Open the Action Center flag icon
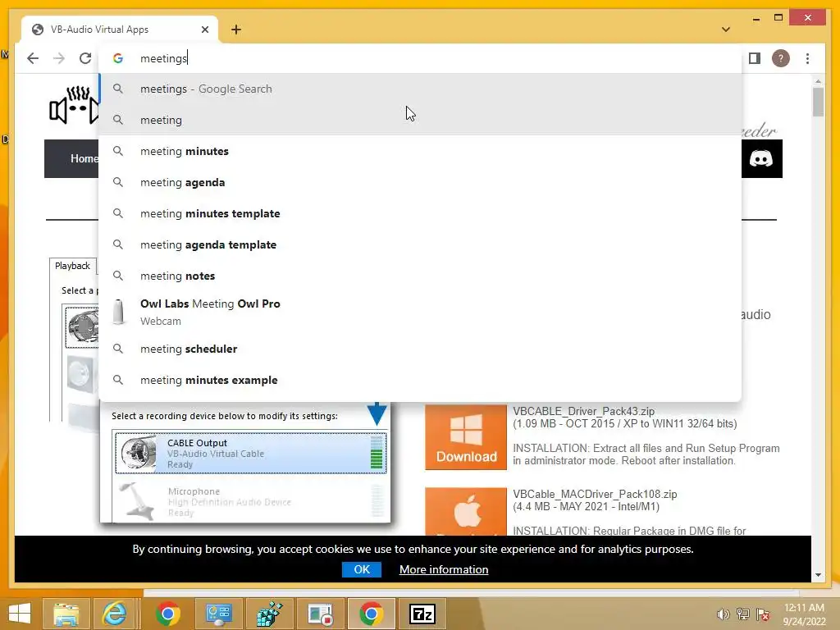840x630 pixels. coord(763,614)
